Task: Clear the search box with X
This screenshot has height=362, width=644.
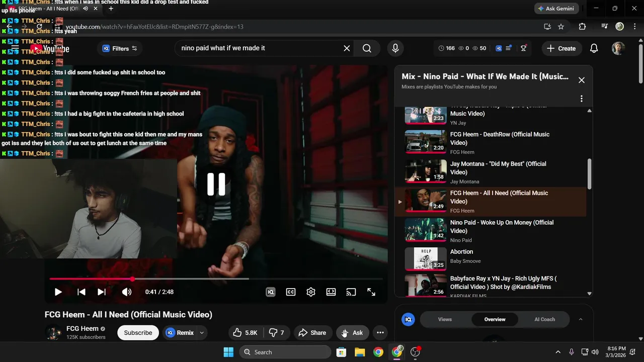Action: point(347,48)
